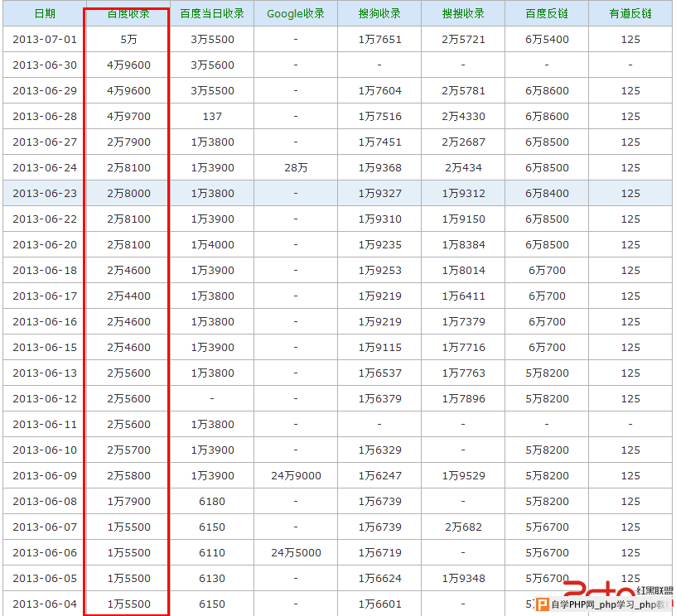Click the Baidu value 4万9700
Screen dimensions: 676x616
click(x=128, y=116)
